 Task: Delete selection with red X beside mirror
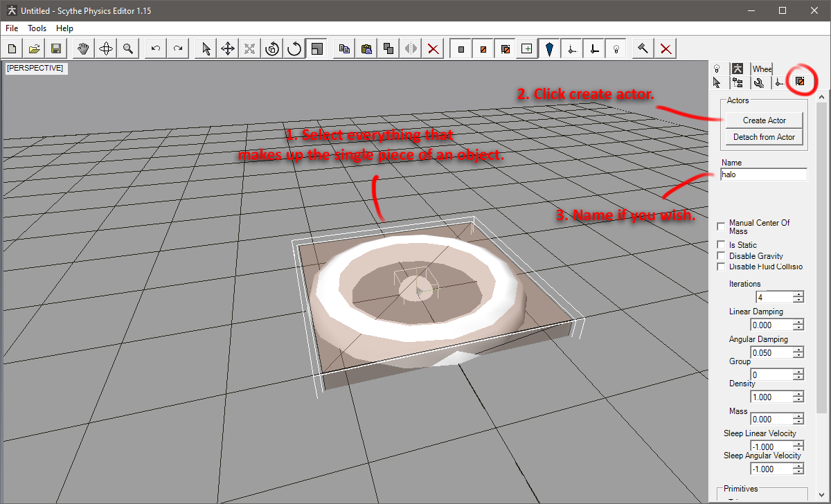[x=433, y=48]
